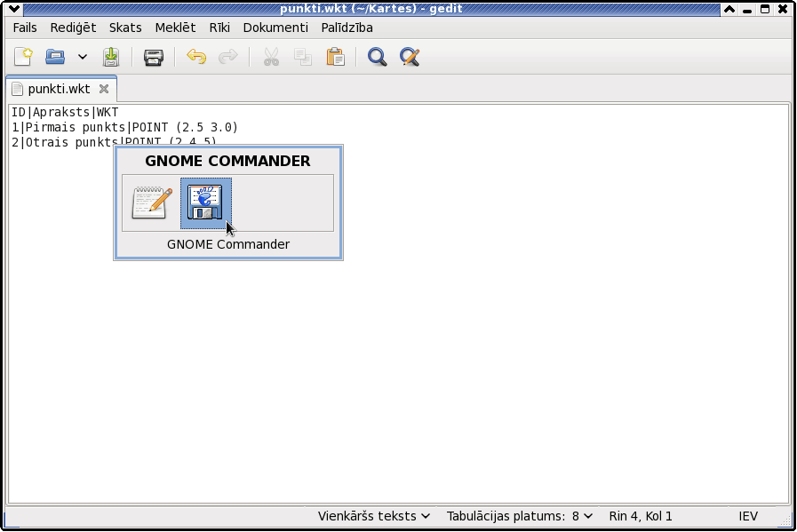The width and height of the screenshot is (797, 532).
Task: Open Tabulācijas platums dropdown
Action: click(520, 516)
